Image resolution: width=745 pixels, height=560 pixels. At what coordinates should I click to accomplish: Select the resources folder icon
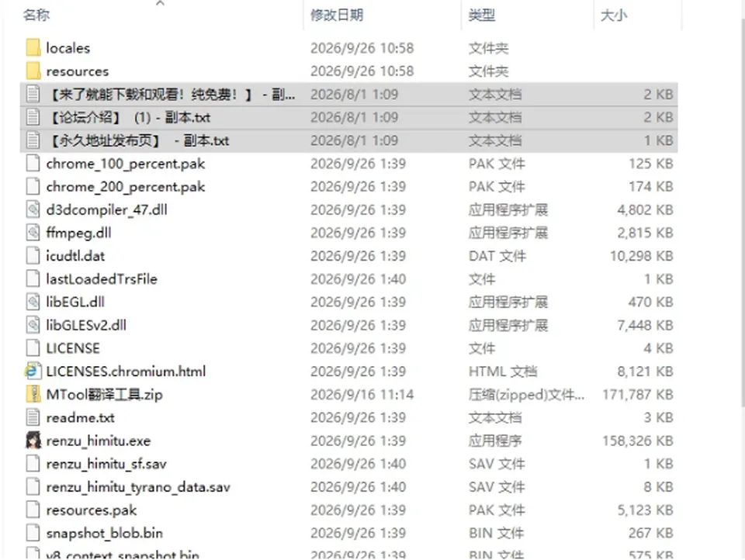point(33,71)
